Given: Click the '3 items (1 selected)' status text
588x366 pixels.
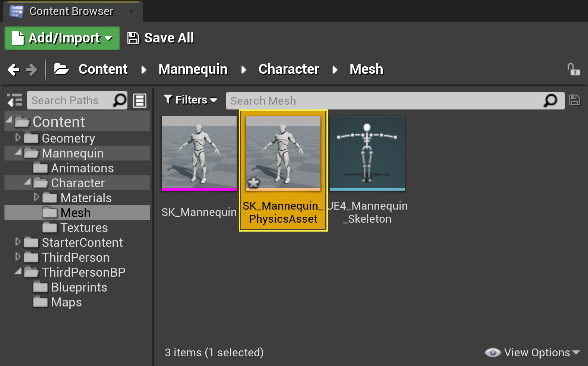Looking at the screenshot, I should tap(214, 353).
